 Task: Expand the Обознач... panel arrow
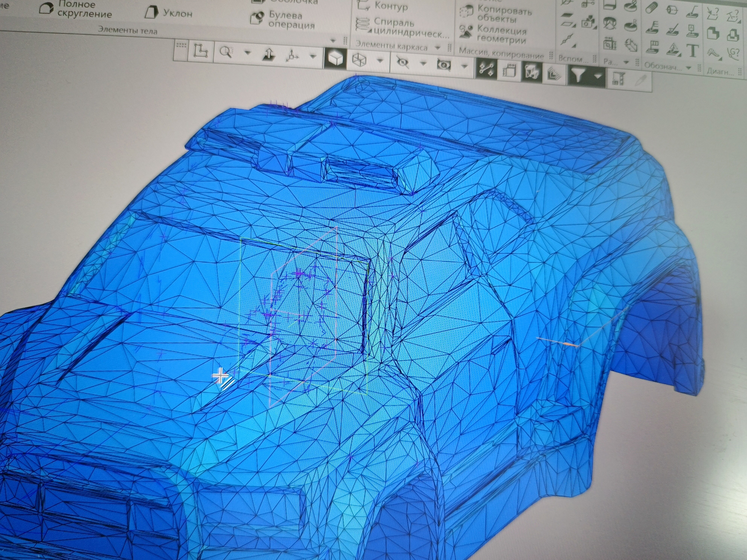[x=689, y=68]
